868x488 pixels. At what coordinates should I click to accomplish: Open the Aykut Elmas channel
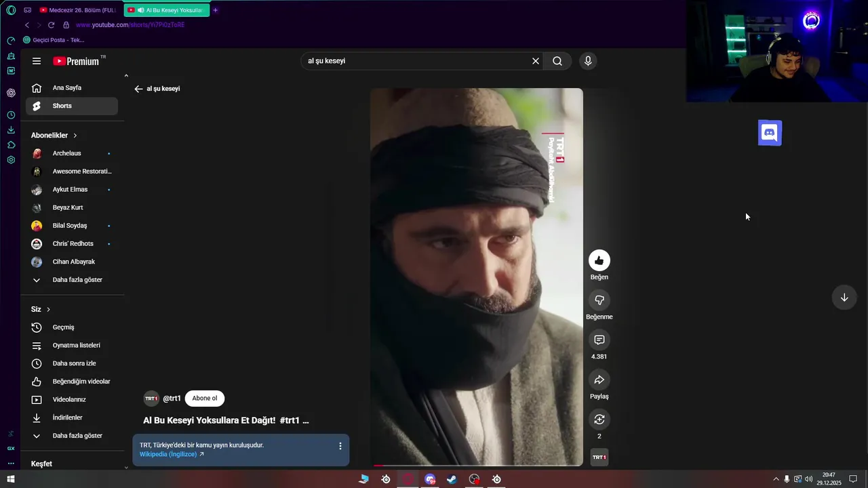(72, 189)
